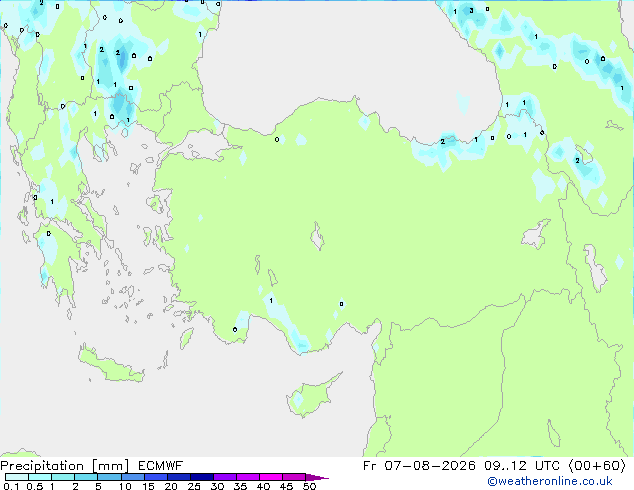The width and height of the screenshot is (634, 490).
Task: Click the 10–15 mm legend swatch
Action: pos(133,477)
